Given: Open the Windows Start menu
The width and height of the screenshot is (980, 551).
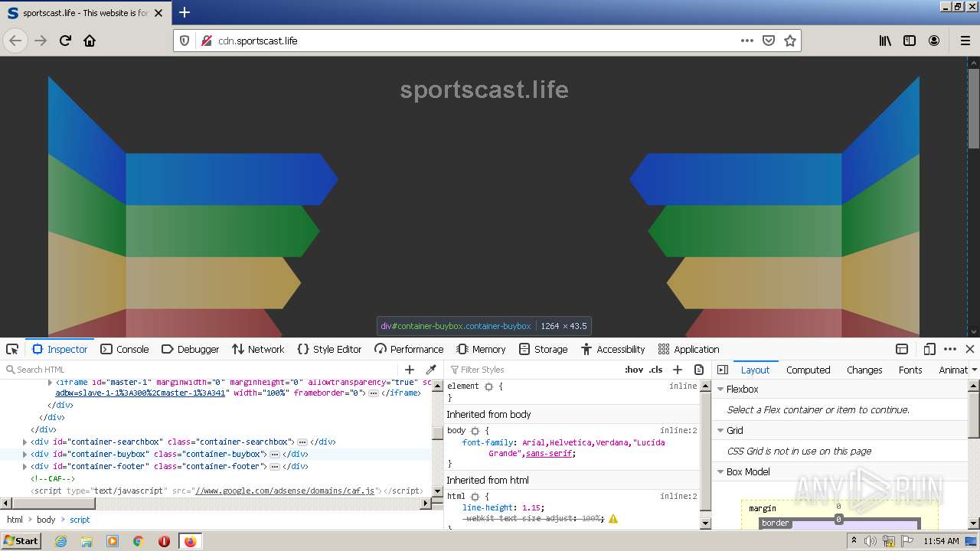Looking at the screenshot, I should [x=21, y=540].
